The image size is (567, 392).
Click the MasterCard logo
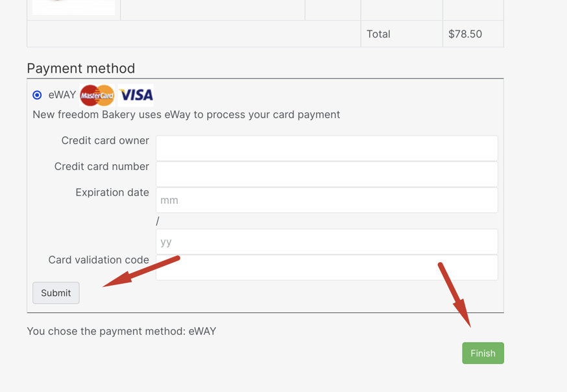coord(97,95)
